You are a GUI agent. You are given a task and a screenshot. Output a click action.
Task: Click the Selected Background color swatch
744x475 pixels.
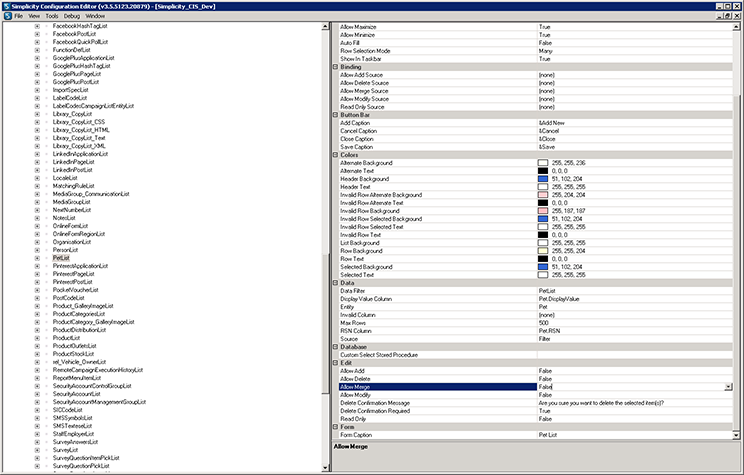click(x=543, y=267)
